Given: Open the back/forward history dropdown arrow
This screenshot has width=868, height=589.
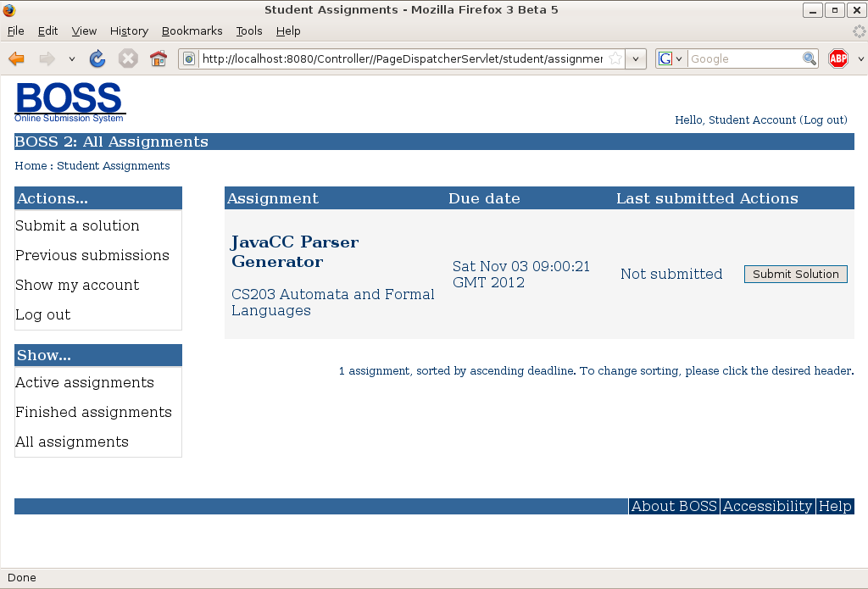Looking at the screenshot, I should pos(72,59).
